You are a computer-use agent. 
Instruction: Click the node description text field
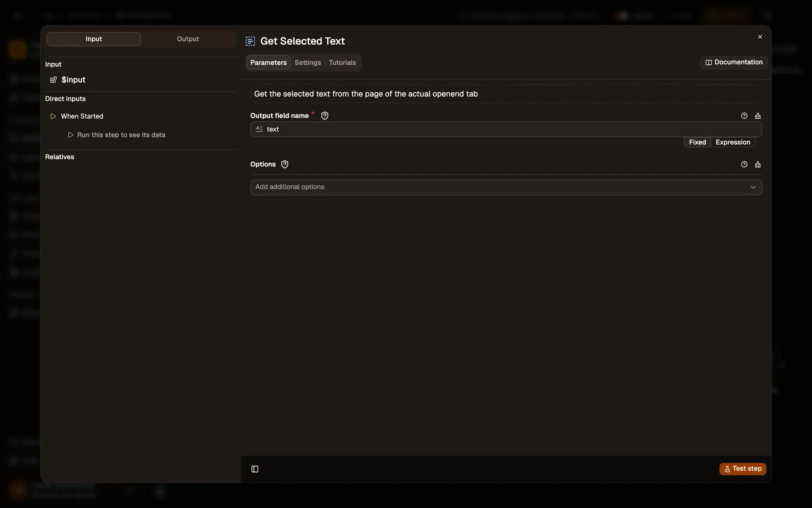506,94
